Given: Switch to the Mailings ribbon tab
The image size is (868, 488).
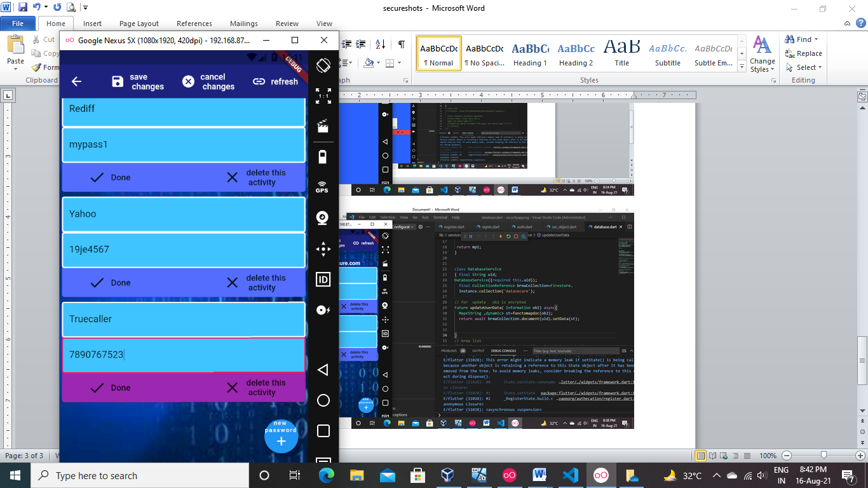Looking at the screenshot, I should point(244,24).
